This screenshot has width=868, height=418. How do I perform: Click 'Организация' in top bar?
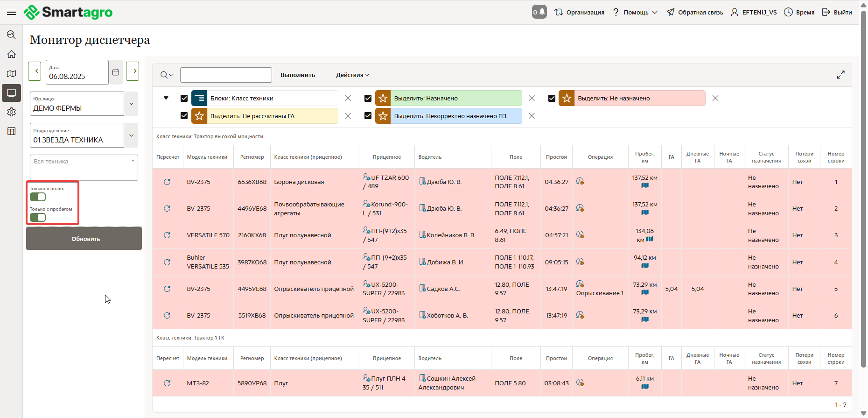pos(580,13)
